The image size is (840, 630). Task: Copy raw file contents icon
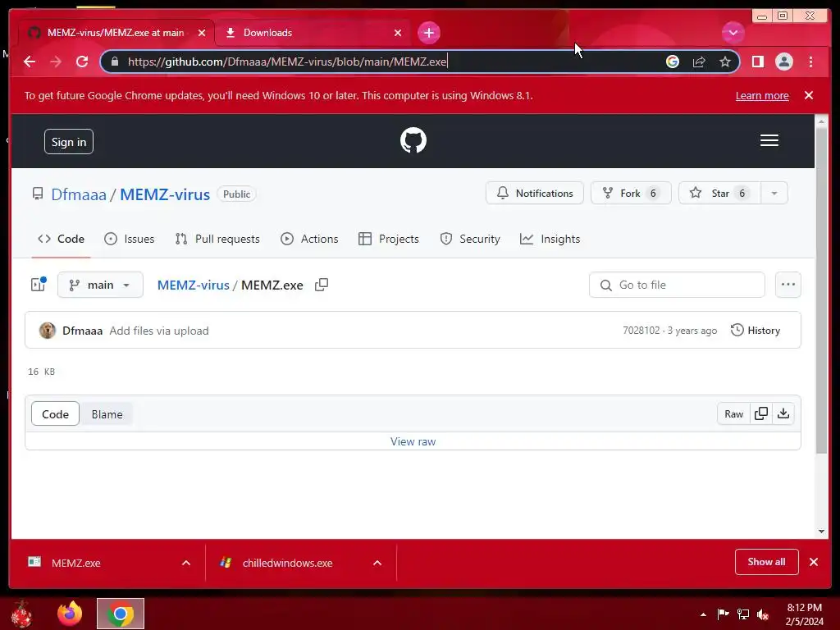761,413
